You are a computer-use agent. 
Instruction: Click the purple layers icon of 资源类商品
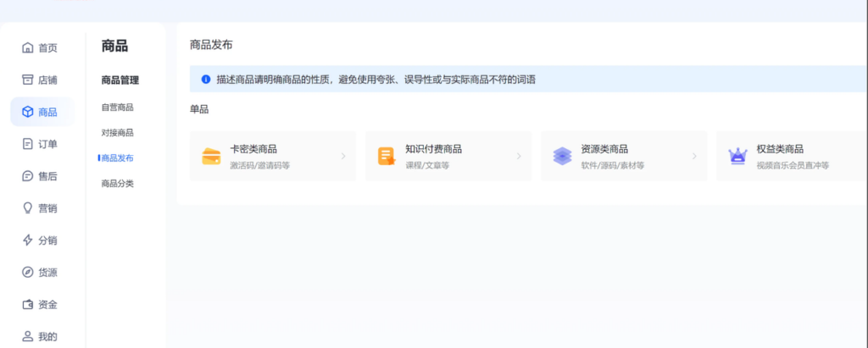pos(563,157)
